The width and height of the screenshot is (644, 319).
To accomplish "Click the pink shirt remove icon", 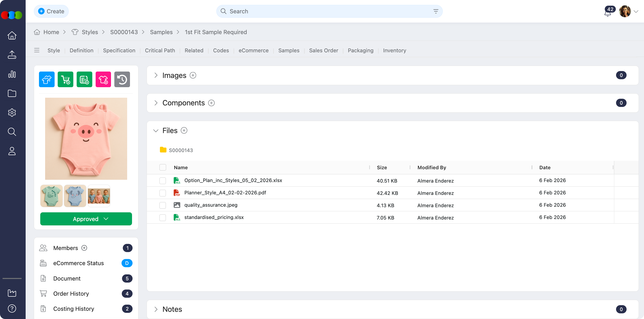I will point(103,79).
